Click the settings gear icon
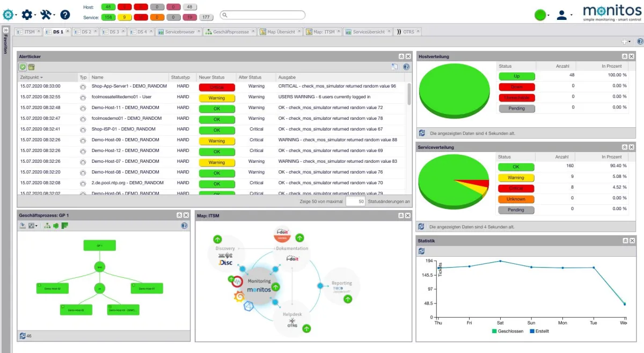 27,15
